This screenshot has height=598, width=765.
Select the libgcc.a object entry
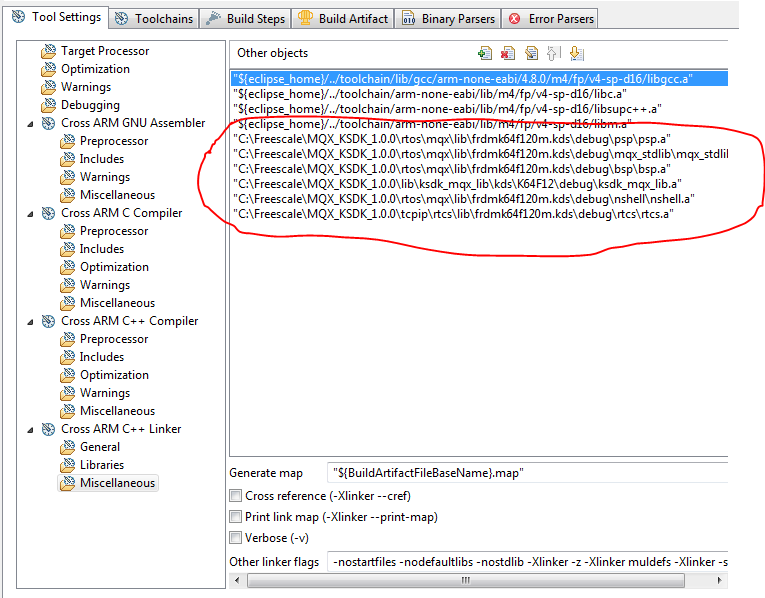pyautogui.click(x=479, y=79)
